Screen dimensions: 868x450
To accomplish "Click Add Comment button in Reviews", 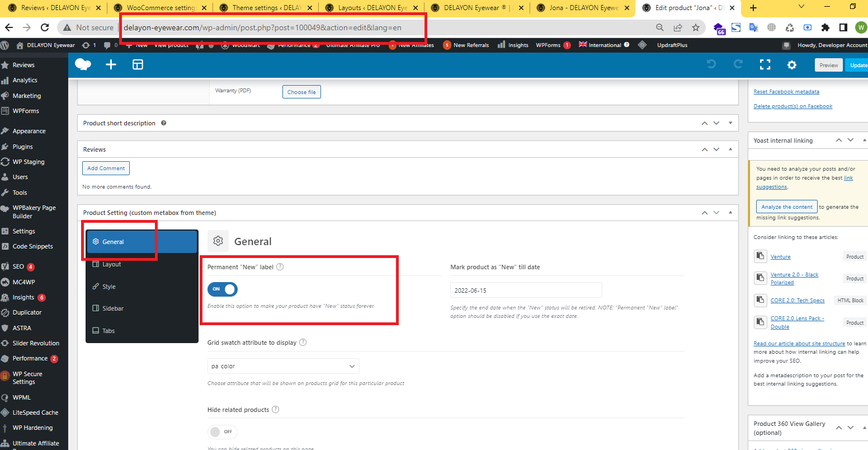I will pos(106,168).
